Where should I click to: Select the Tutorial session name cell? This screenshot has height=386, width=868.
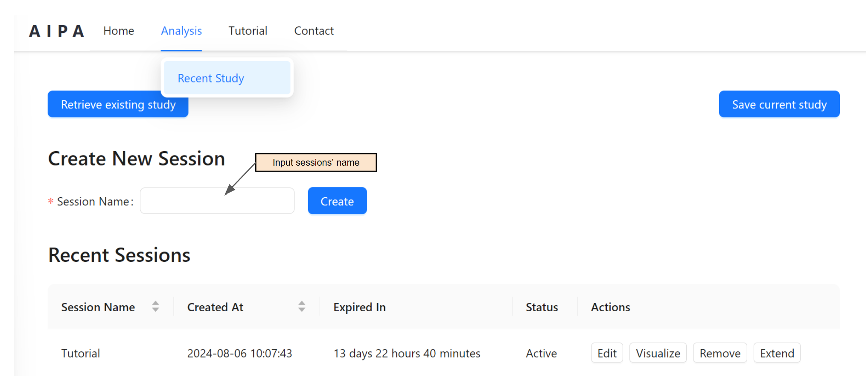click(81, 354)
